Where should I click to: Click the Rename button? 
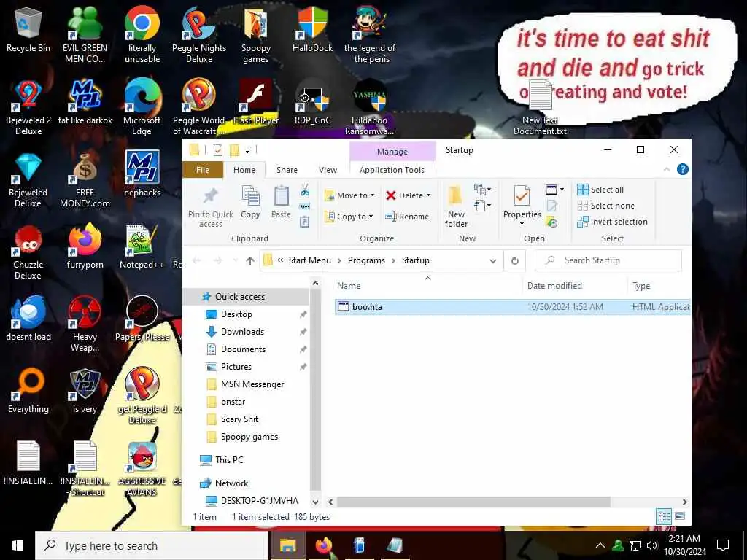pos(407,216)
